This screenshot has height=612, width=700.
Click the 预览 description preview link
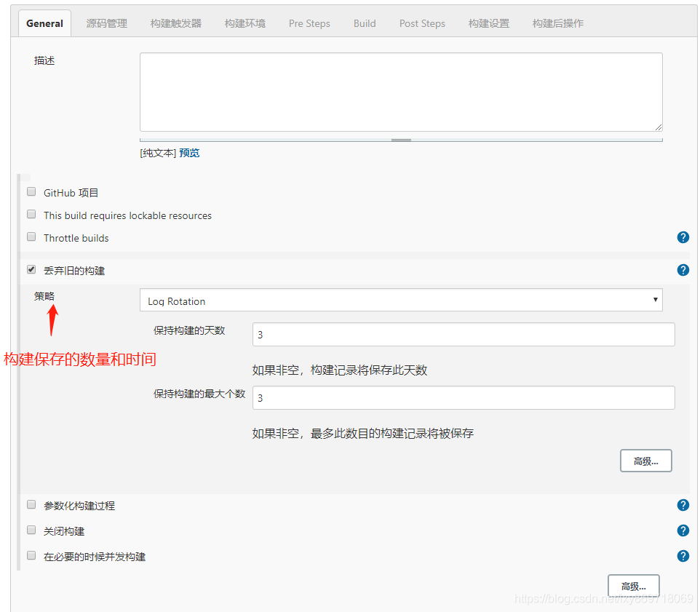tap(189, 153)
